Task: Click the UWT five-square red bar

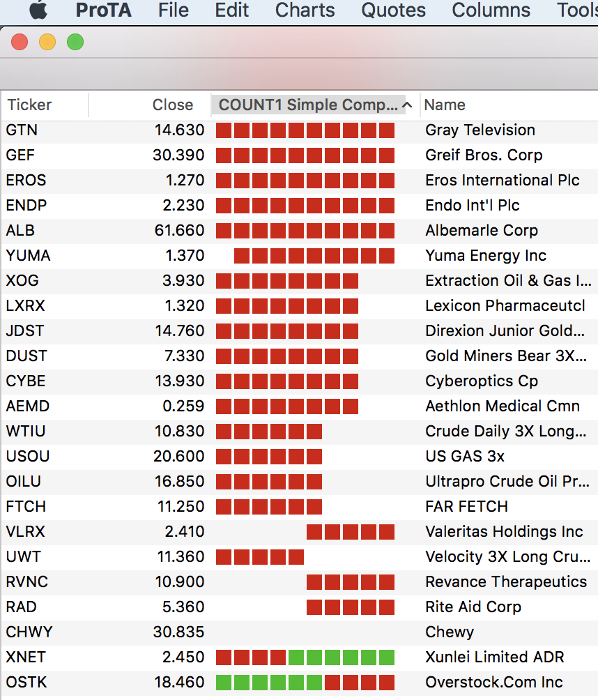Action: 260,556
